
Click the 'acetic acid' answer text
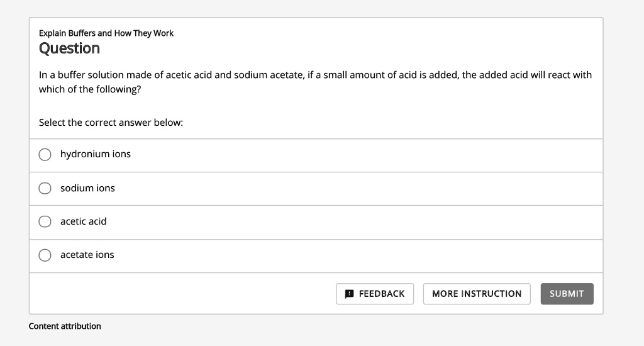[x=83, y=221]
